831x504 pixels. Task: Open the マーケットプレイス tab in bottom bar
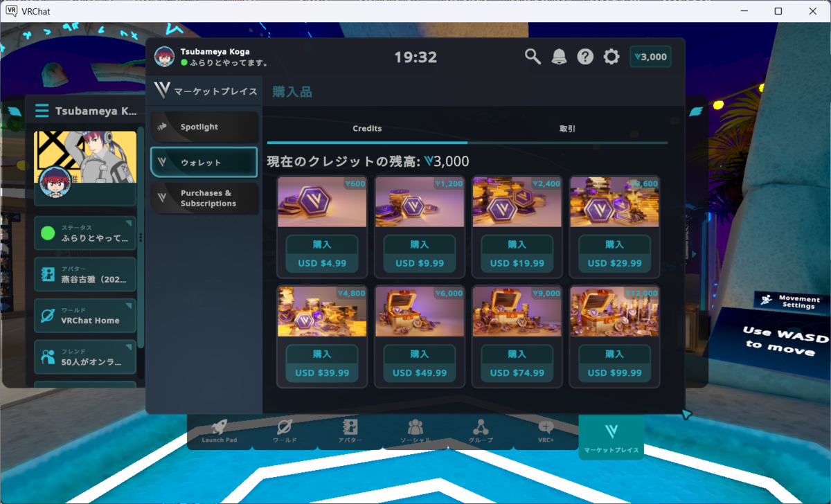point(611,437)
